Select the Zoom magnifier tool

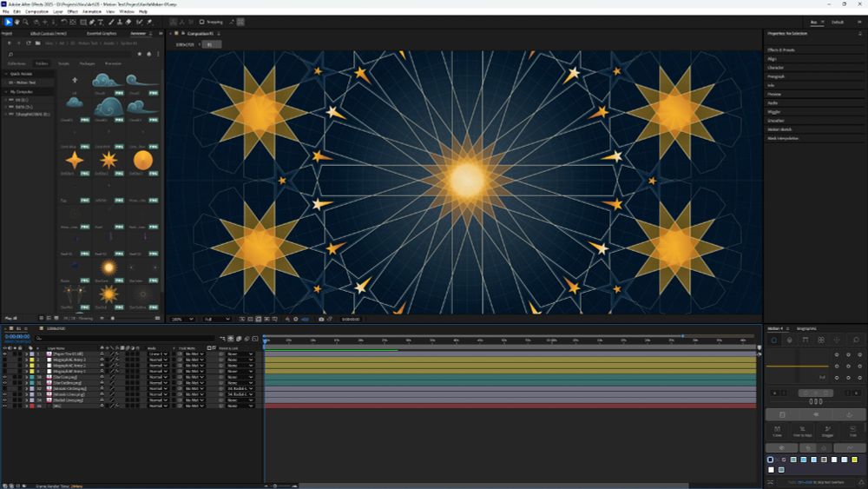[x=25, y=23]
